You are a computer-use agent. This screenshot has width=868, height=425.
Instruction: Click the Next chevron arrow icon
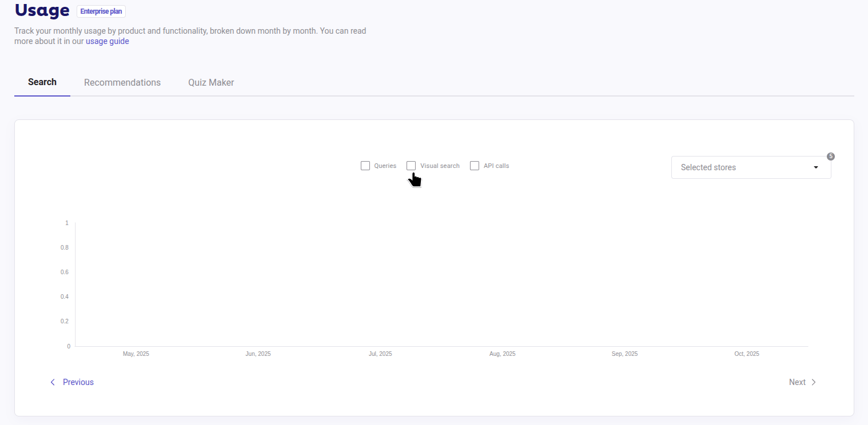[814, 382]
